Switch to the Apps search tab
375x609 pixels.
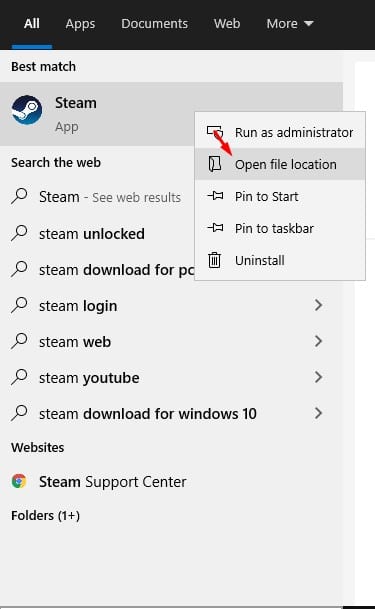pyautogui.click(x=80, y=24)
